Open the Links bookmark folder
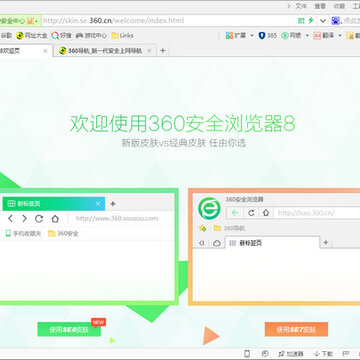This screenshot has width=360, height=360. click(x=122, y=35)
